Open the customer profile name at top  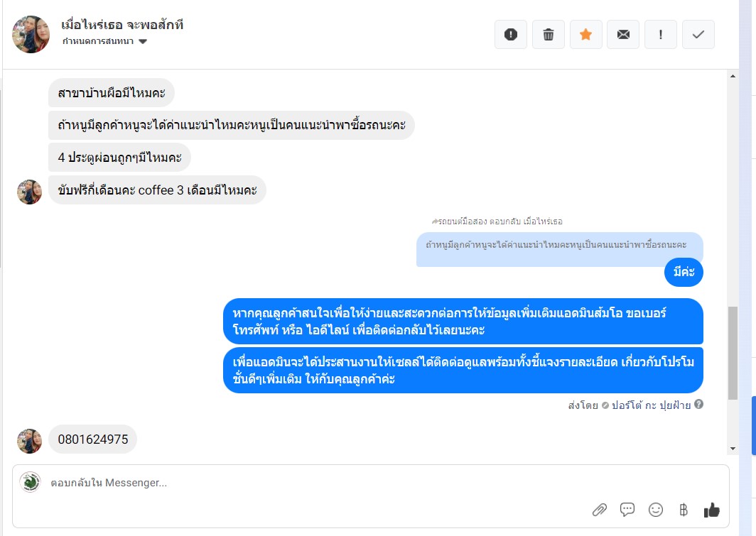122,25
